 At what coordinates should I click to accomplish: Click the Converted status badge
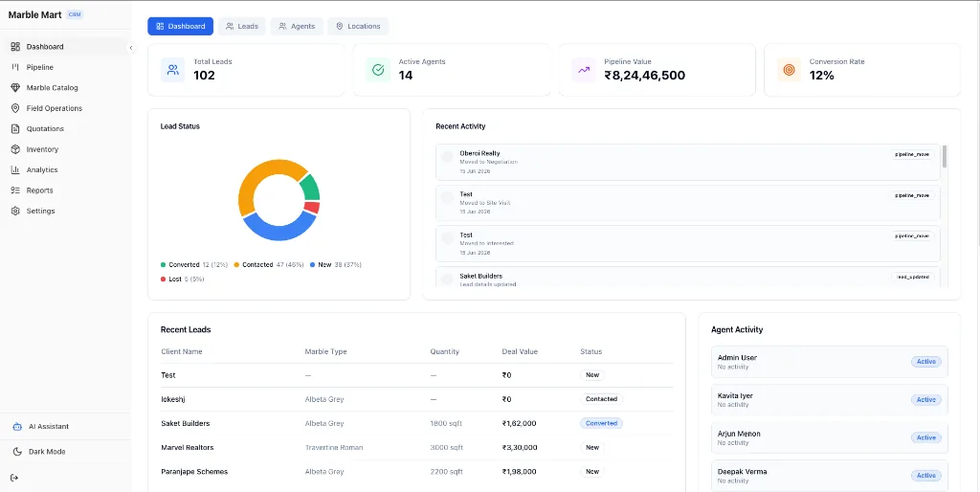tap(601, 424)
